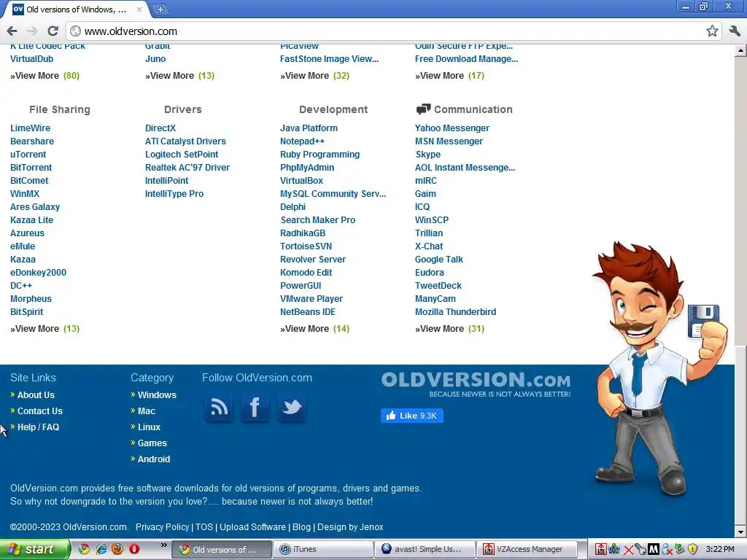Expand the View More (13) list below Juno
Viewport: 747px width, 560px height.
[x=180, y=76]
